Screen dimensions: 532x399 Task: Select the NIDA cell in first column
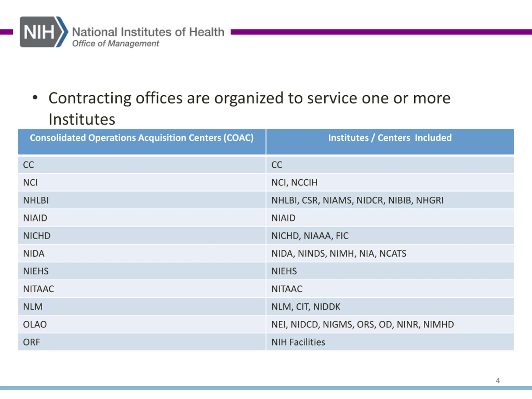34,254
